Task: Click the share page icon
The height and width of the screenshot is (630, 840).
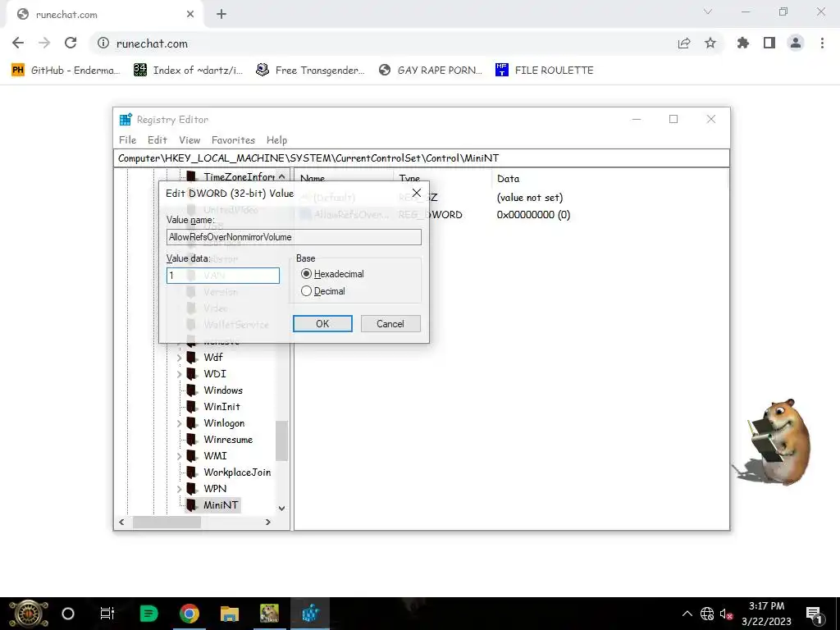Action: 683,43
